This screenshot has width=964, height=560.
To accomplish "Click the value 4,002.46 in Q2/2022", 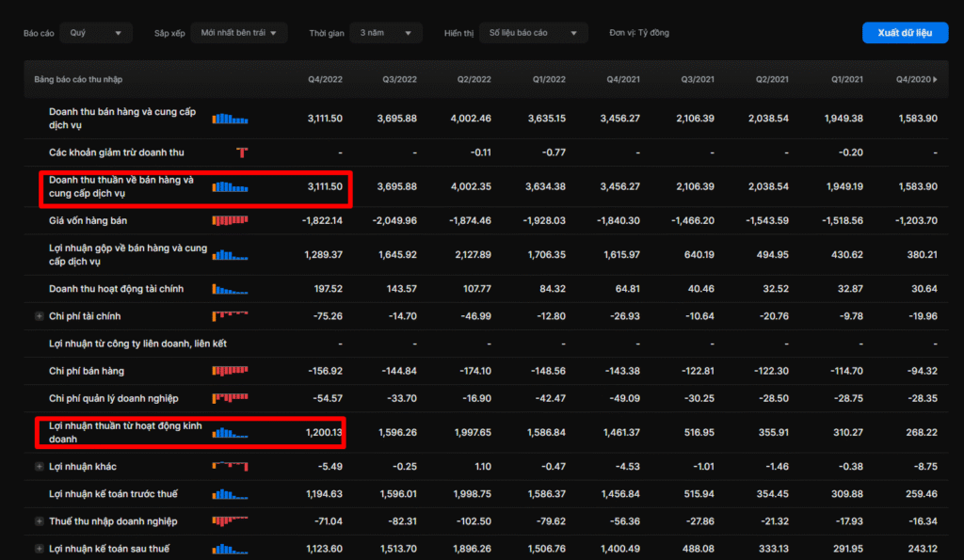I will click(x=471, y=118).
